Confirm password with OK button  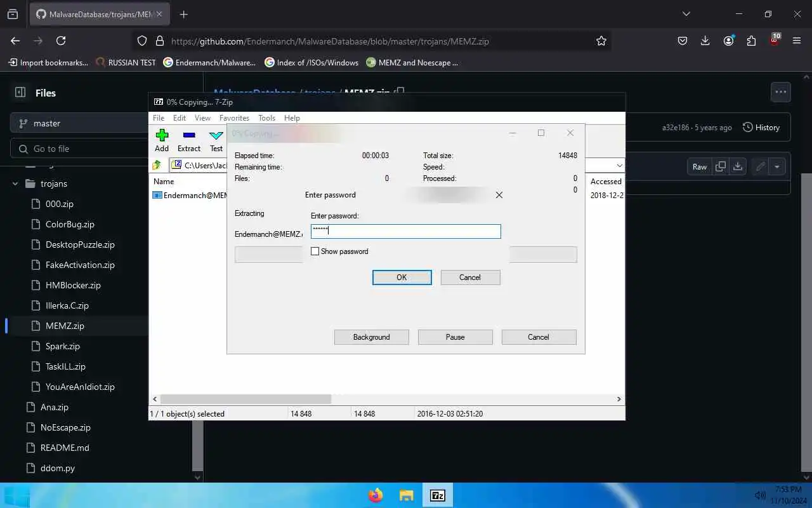402,277
